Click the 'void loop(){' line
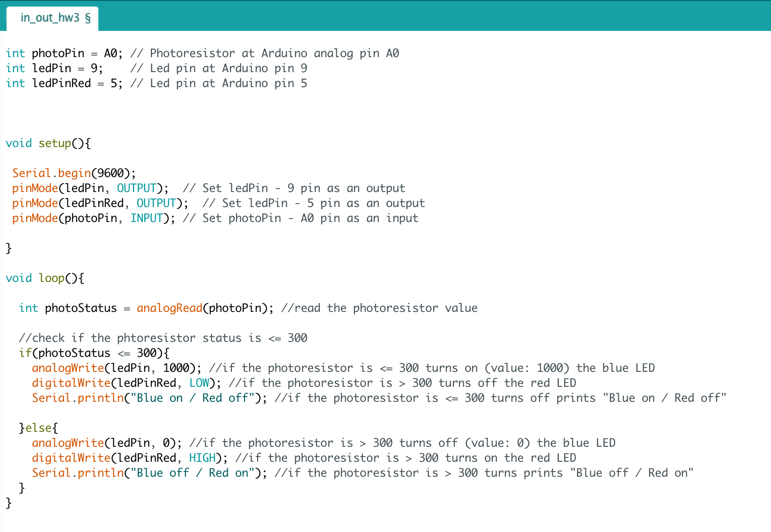This screenshot has height=532, width=771. [x=45, y=278]
